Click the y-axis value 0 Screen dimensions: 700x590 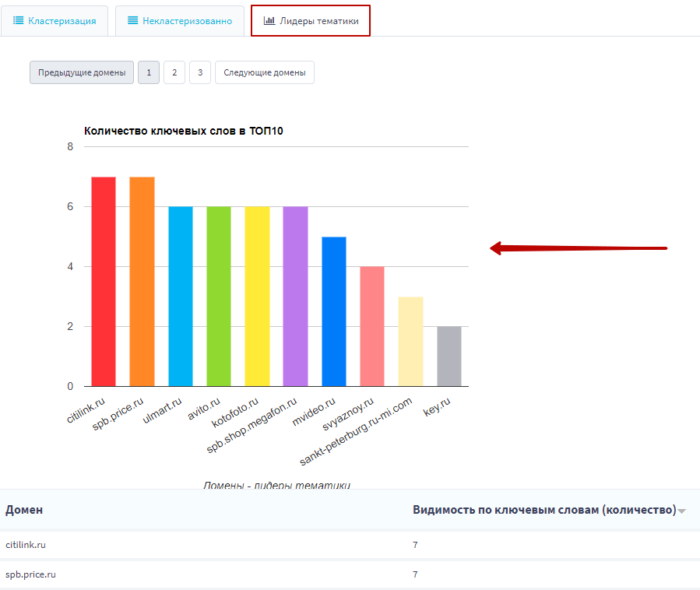point(70,386)
